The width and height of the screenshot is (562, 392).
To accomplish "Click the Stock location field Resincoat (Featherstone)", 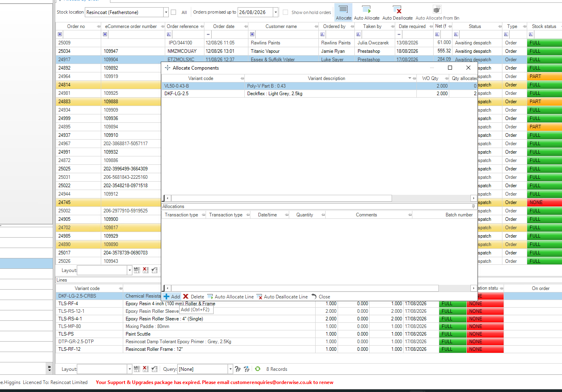I will click(124, 12).
